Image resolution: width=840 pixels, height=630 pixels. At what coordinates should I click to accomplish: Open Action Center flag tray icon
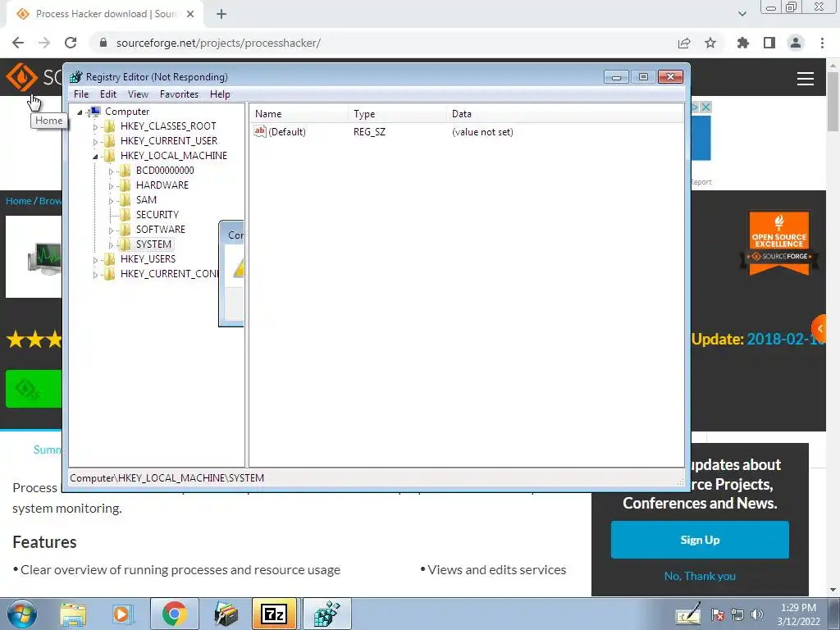[x=718, y=615]
